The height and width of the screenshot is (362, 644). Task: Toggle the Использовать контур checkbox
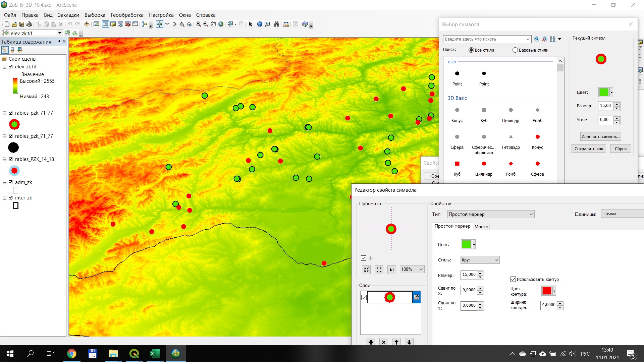point(513,279)
